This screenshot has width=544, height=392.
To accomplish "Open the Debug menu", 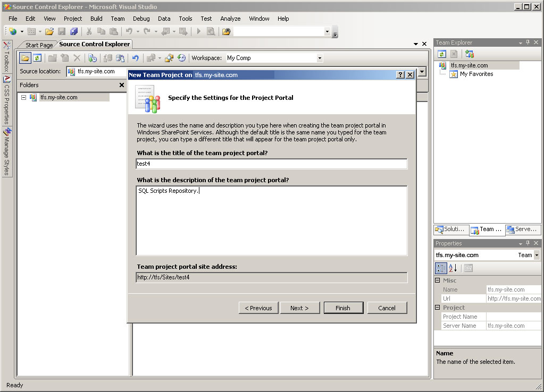I will (x=141, y=19).
